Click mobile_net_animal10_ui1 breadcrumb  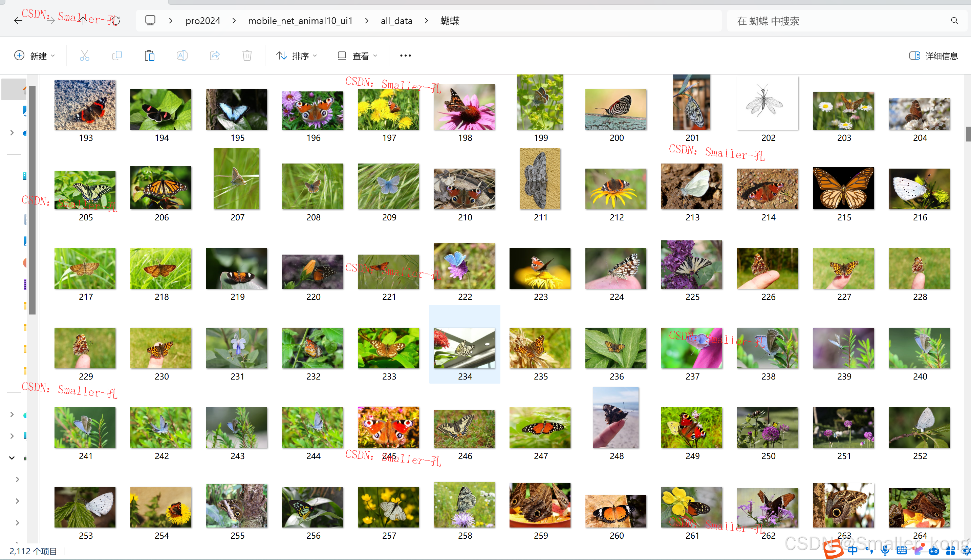(300, 21)
